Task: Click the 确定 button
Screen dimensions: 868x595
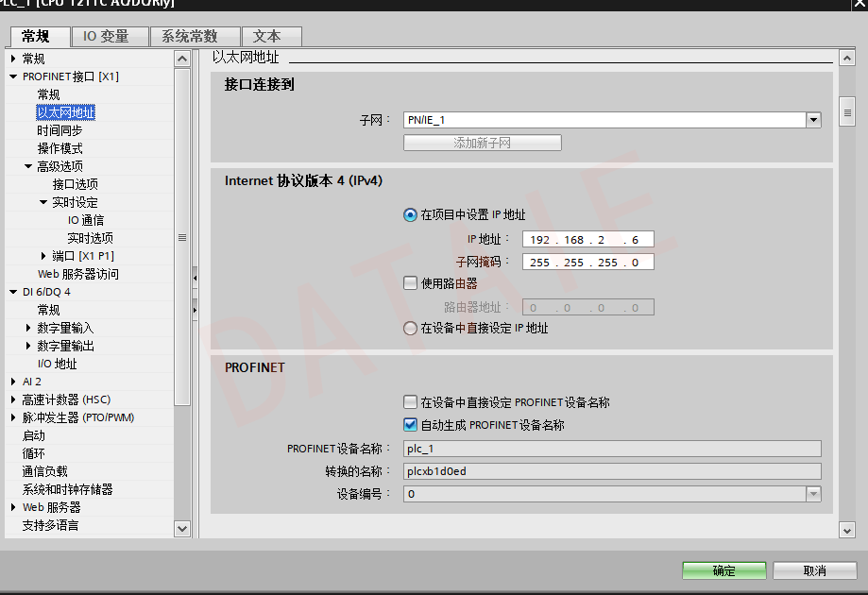Action: click(723, 570)
